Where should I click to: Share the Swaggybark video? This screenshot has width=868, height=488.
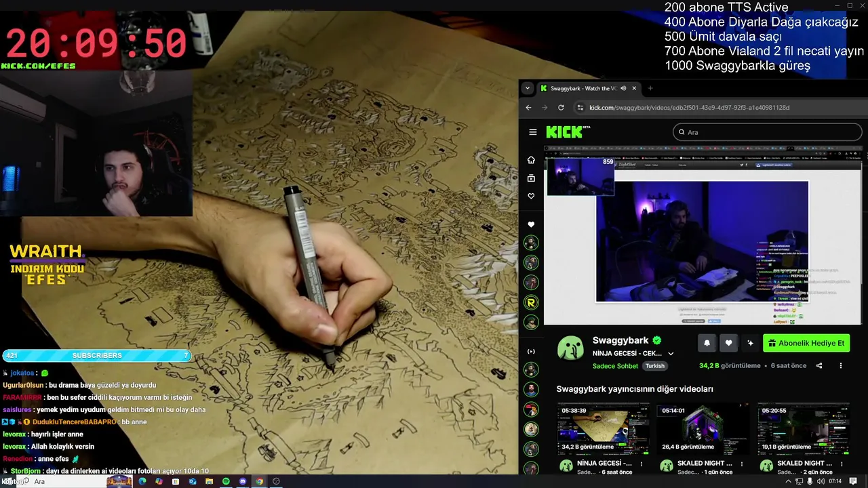click(x=819, y=365)
